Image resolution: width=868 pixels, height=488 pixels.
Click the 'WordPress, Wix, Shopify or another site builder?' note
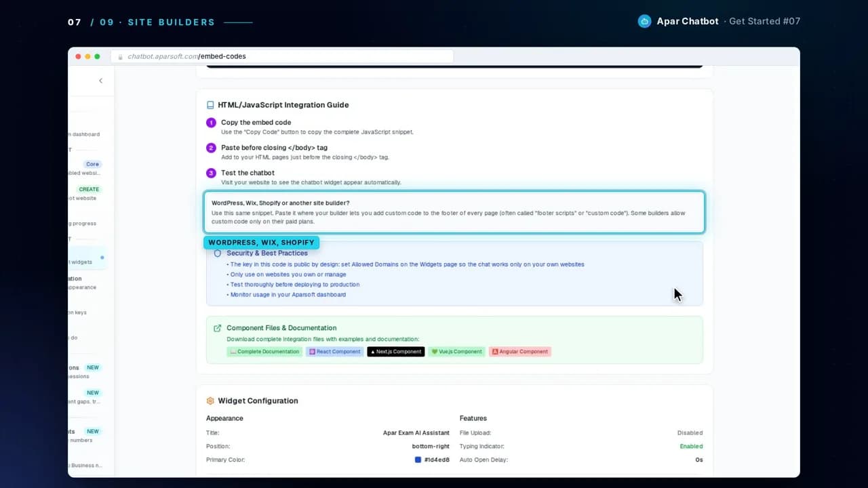click(454, 212)
